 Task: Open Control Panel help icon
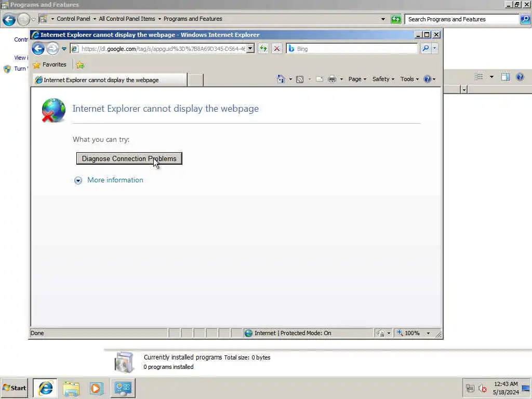(520, 77)
